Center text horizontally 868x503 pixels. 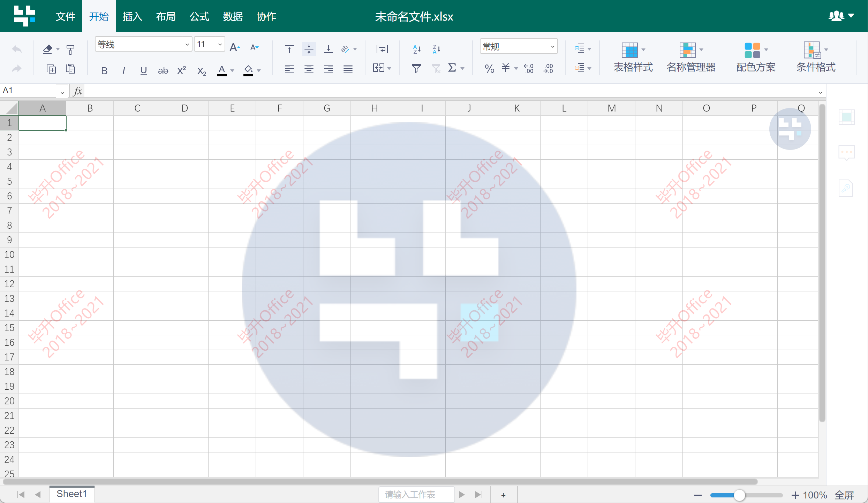(x=309, y=69)
